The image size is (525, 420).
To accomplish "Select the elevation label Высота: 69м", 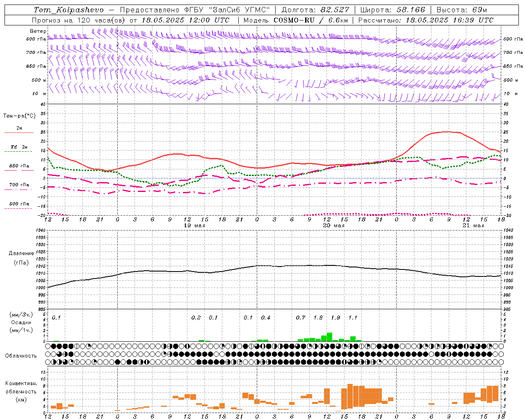I will 461,9.
